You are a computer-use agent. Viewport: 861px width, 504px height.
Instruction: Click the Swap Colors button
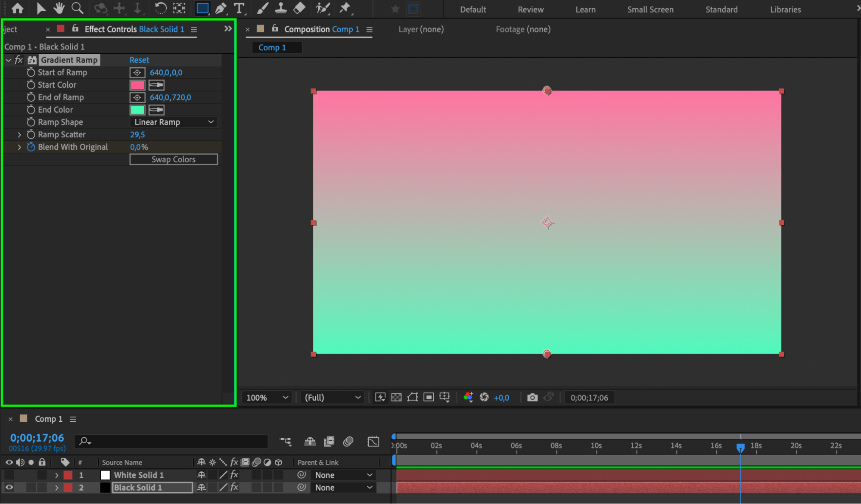[174, 160]
